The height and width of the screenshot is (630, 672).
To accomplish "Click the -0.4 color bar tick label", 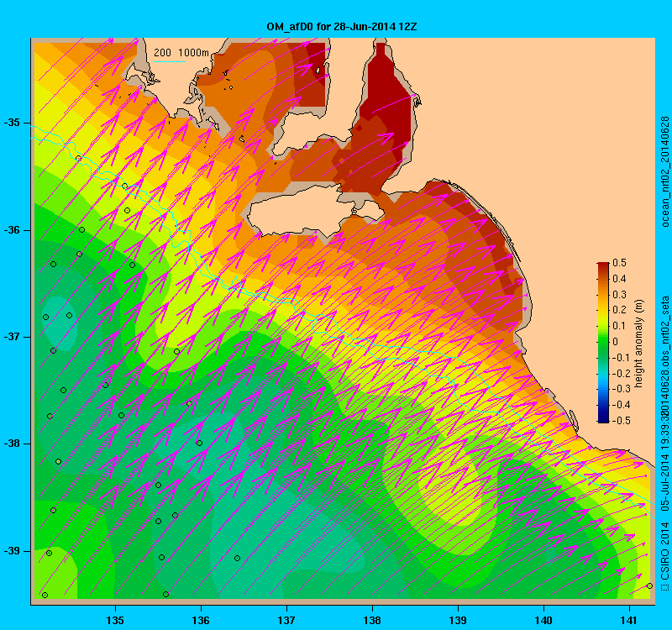I will point(621,405).
